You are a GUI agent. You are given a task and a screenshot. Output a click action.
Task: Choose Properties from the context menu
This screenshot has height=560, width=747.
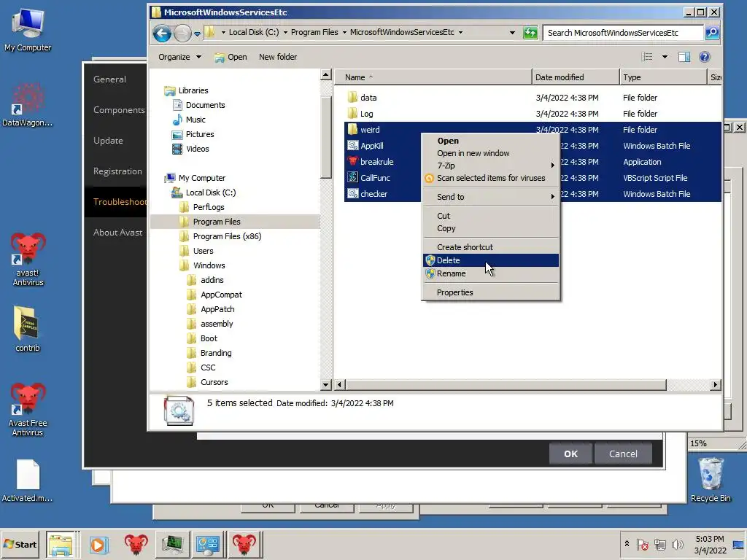click(491, 293)
